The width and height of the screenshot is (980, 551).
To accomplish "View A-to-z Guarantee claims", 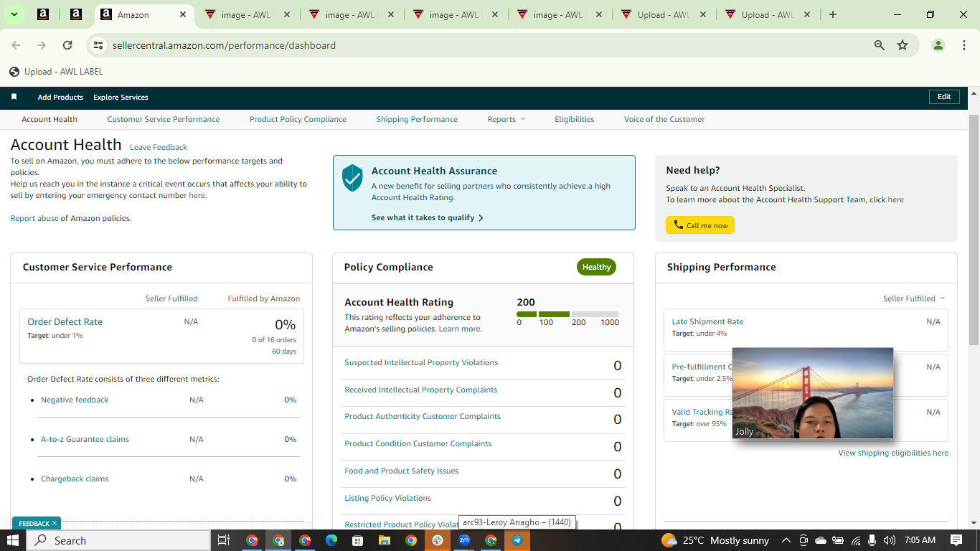I will click(85, 439).
